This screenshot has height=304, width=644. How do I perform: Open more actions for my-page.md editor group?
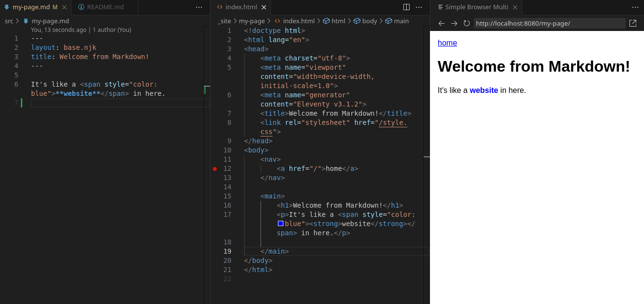click(199, 7)
